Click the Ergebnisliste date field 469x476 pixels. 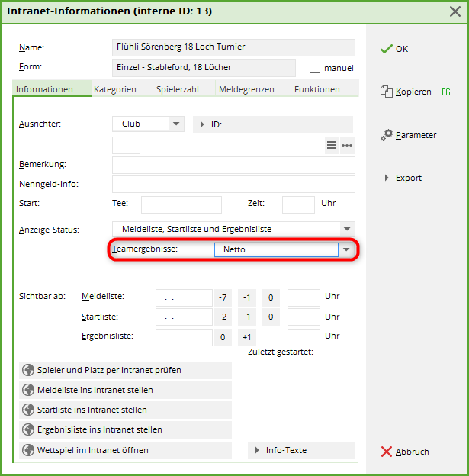pos(184,337)
